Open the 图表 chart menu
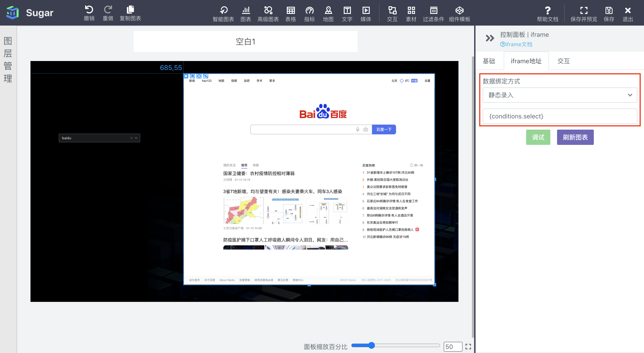Screen dimensions: 644x353 coord(246,14)
